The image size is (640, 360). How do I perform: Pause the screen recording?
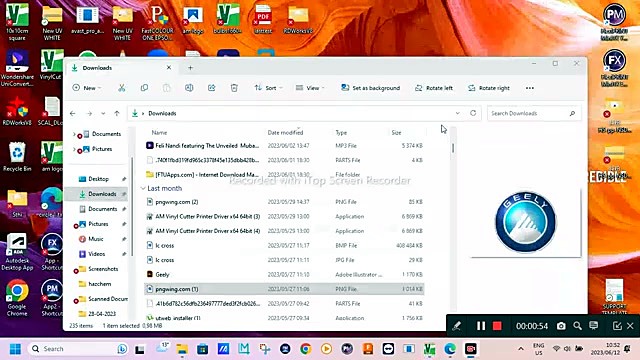[481, 326]
